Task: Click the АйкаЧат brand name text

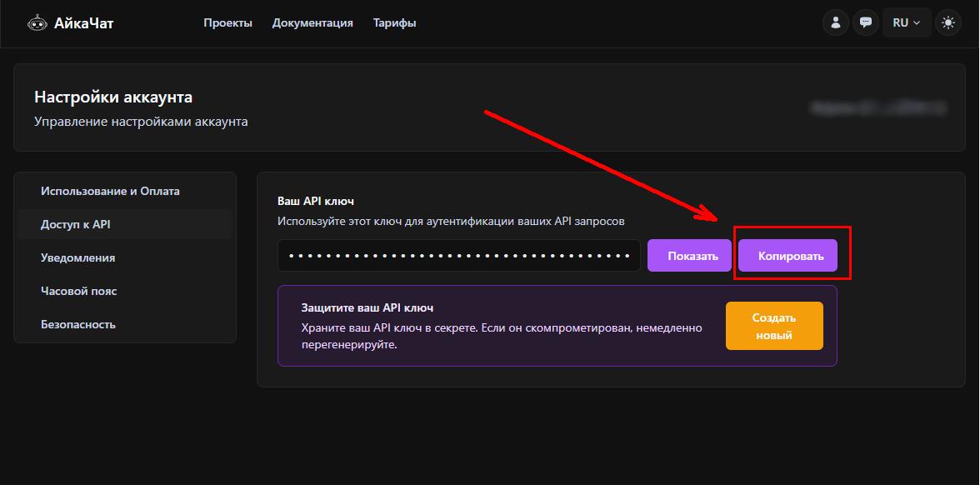Action: pos(83,23)
